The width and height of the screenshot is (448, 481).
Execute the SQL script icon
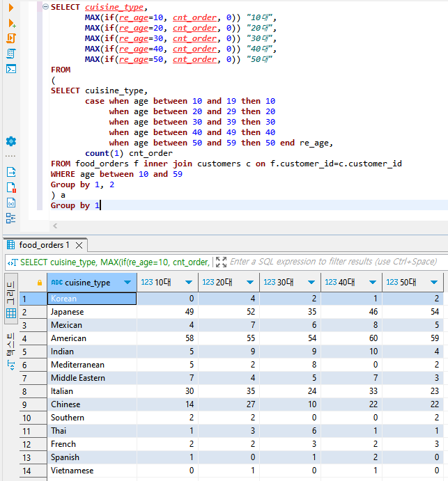11,38
